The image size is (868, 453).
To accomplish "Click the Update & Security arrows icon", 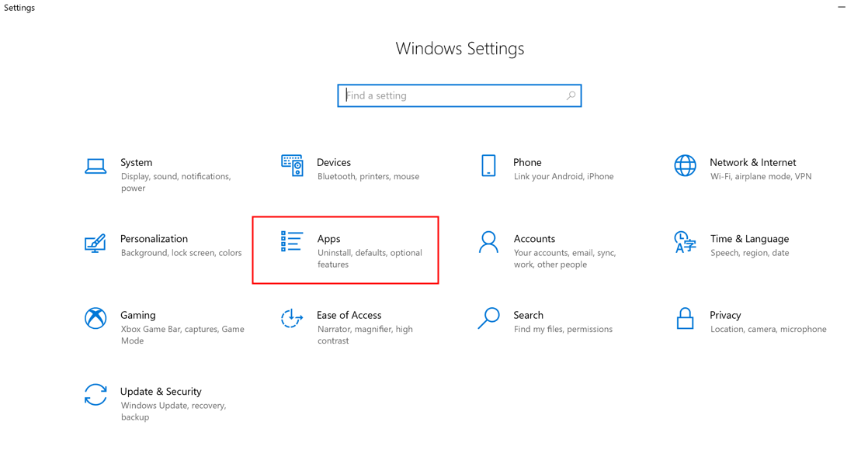I will click(95, 395).
